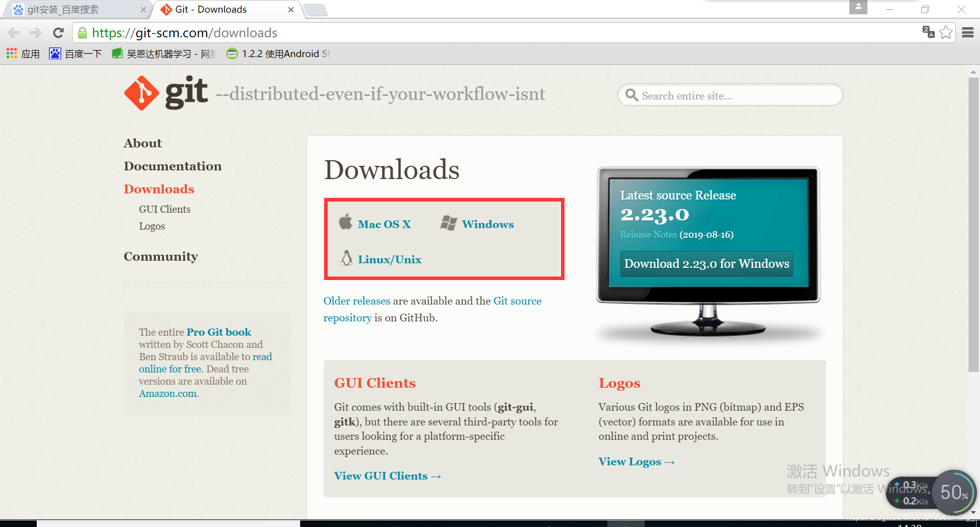Click the Git logo icon in header

(x=141, y=93)
